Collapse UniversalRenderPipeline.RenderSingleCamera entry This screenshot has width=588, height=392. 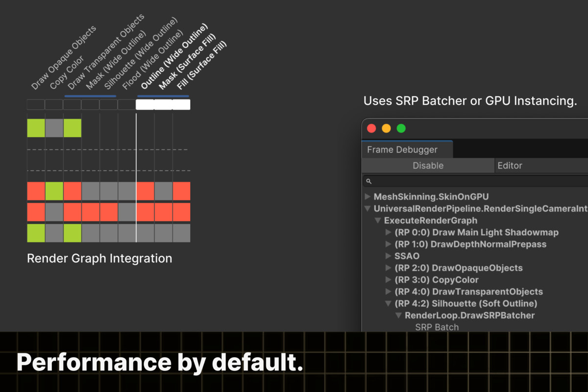click(x=367, y=209)
